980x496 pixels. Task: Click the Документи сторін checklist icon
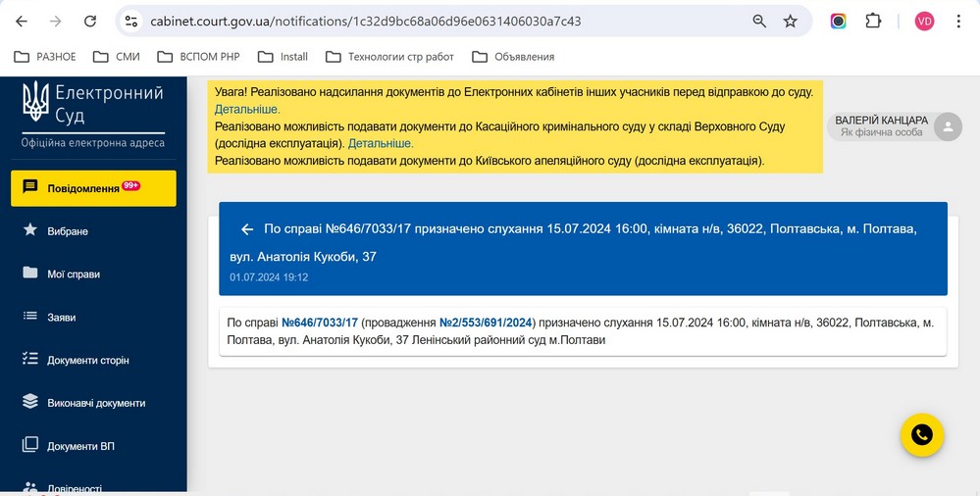pyautogui.click(x=30, y=359)
